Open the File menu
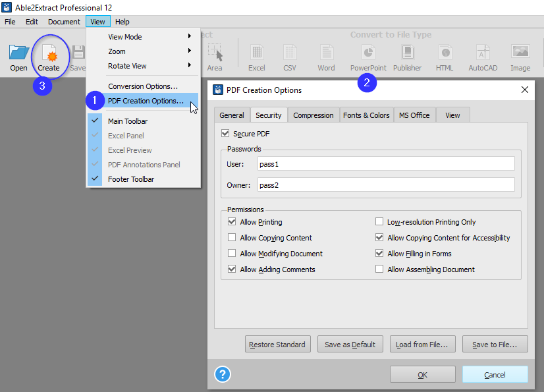The width and height of the screenshot is (544, 392). tap(10, 22)
